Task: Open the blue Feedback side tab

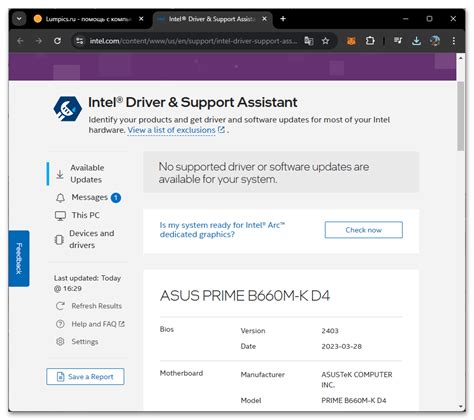Action: [x=19, y=258]
